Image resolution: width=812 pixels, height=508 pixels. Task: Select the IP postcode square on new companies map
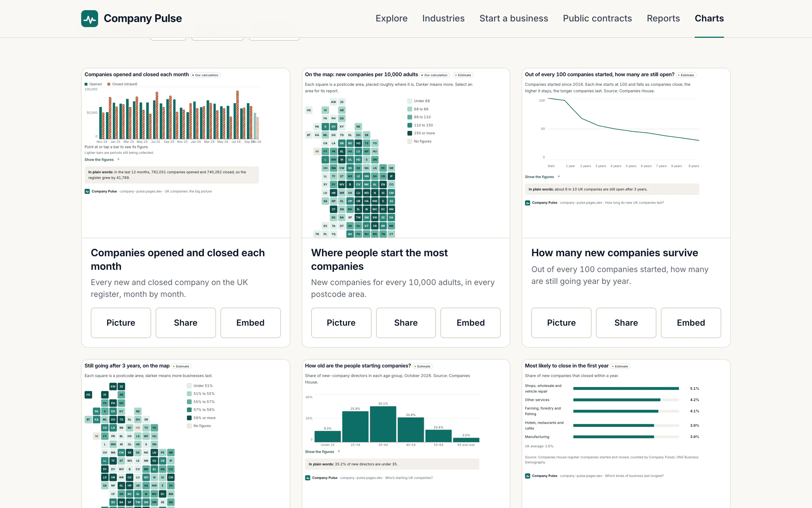click(391, 176)
